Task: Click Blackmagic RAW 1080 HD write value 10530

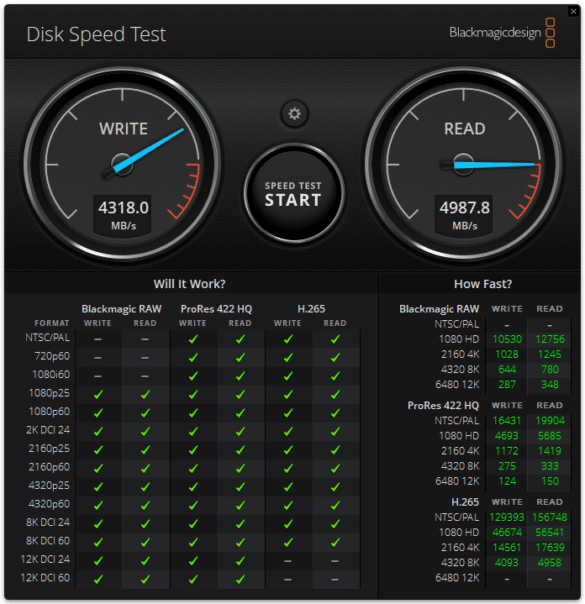Action: (507, 339)
